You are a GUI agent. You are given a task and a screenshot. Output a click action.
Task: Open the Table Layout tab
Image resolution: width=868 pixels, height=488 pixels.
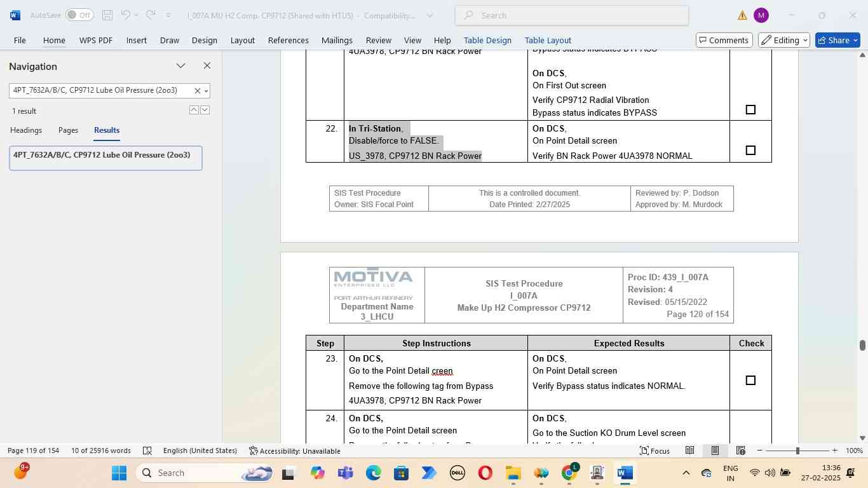(548, 40)
